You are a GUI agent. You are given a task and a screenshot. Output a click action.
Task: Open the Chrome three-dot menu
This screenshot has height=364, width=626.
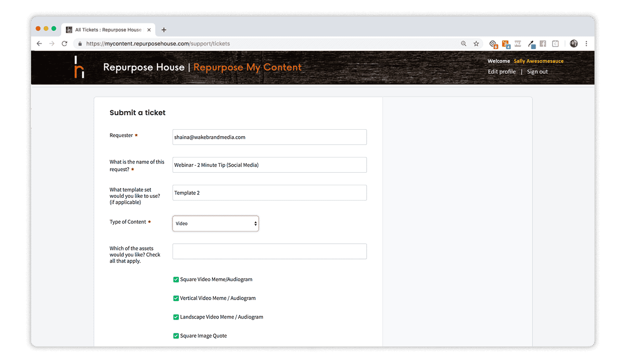[586, 44]
